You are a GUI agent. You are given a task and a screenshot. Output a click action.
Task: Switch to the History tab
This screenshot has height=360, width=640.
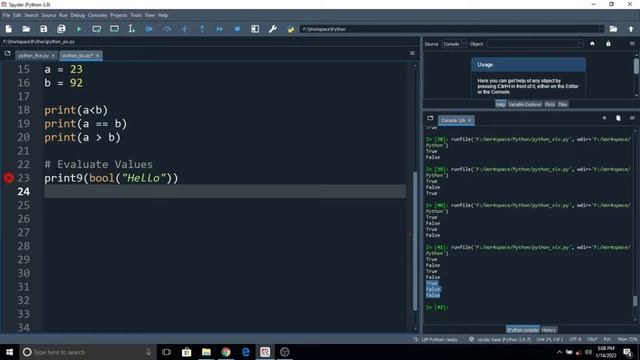(x=549, y=330)
